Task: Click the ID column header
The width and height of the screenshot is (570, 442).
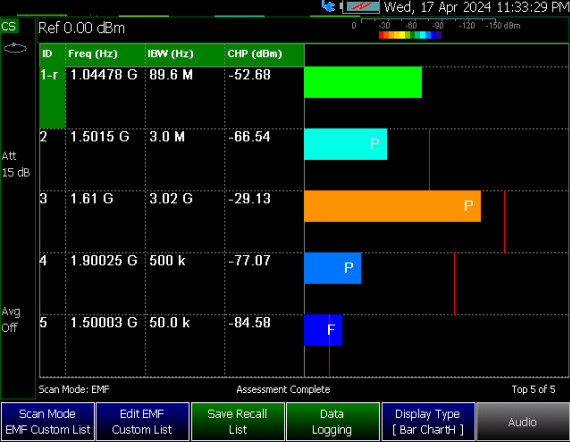Action: pos(52,55)
